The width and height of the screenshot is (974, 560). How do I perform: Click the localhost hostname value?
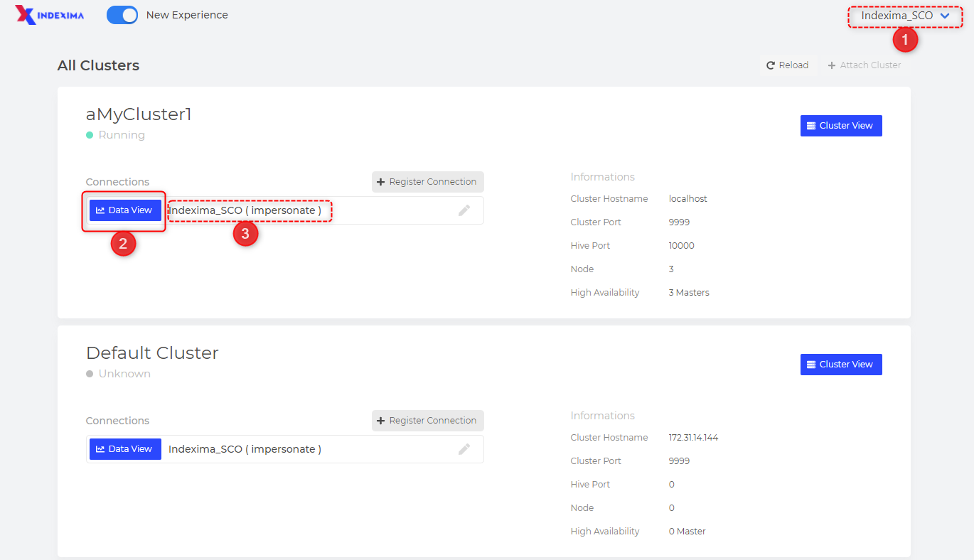pos(687,199)
